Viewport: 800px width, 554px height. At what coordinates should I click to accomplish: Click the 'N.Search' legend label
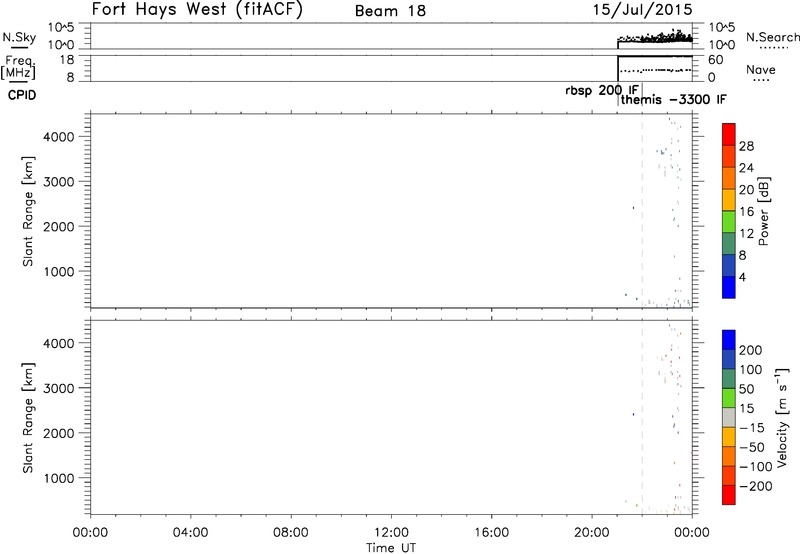tap(772, 37)
